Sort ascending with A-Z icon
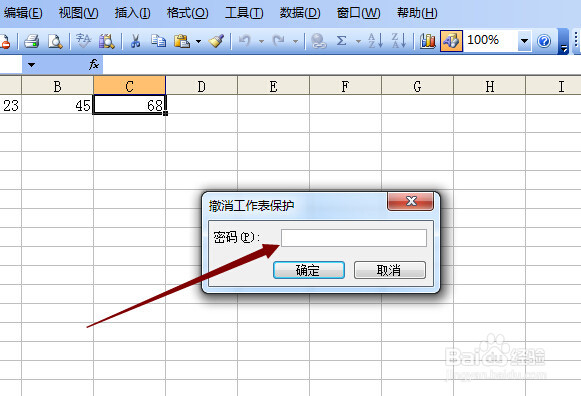 (375, 41)
